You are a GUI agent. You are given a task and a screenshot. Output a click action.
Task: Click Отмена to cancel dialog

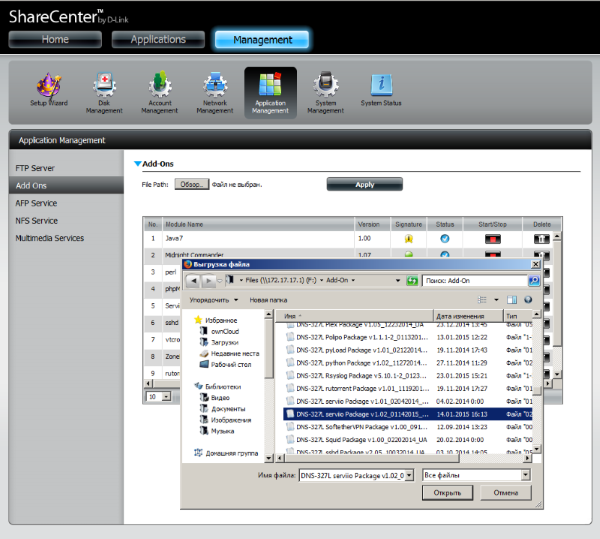[505, 493]
